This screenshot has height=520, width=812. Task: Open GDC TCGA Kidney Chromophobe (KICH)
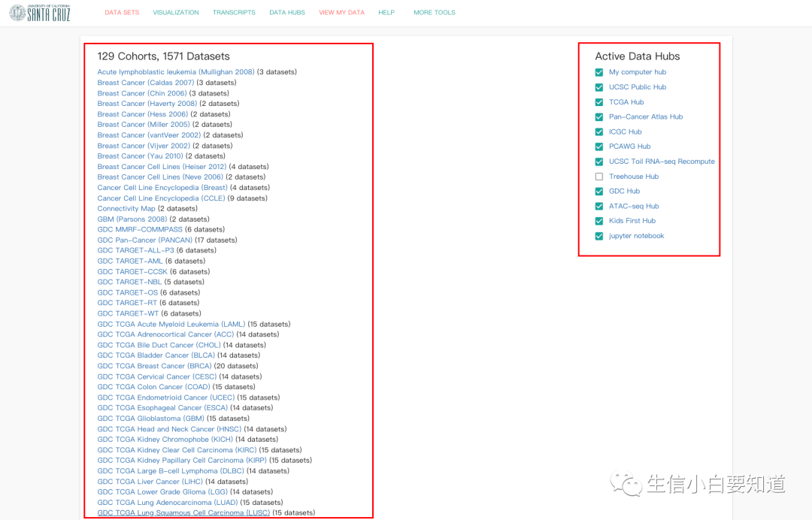click(165, 440)
